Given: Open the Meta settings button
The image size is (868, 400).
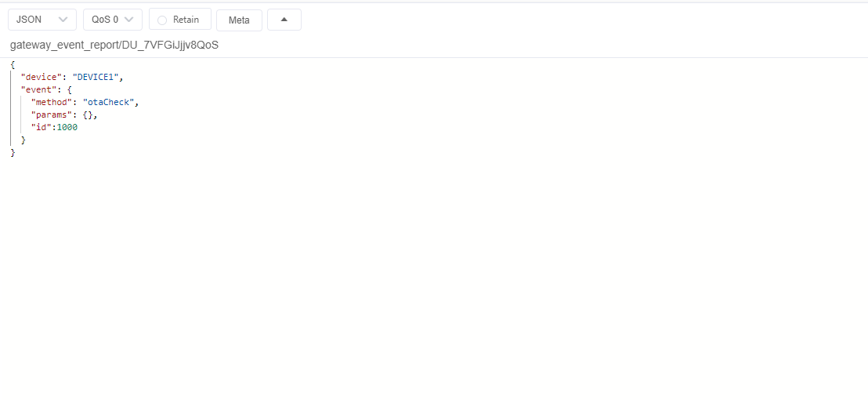Looking at the screenshot, I should [239, 20].
